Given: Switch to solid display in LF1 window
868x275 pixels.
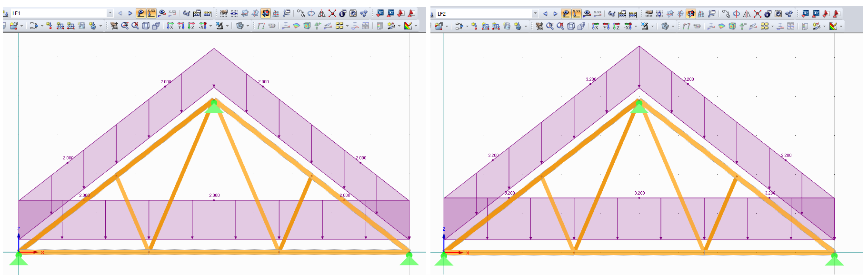Looking at the screenshot, I should tap(156, 26).
